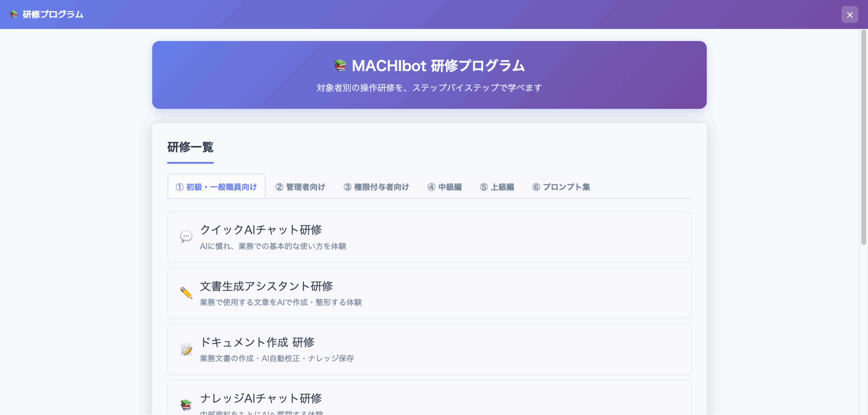Open the クイックAIチャット研修 title
The image size is (868, 415).
[261, 230]
